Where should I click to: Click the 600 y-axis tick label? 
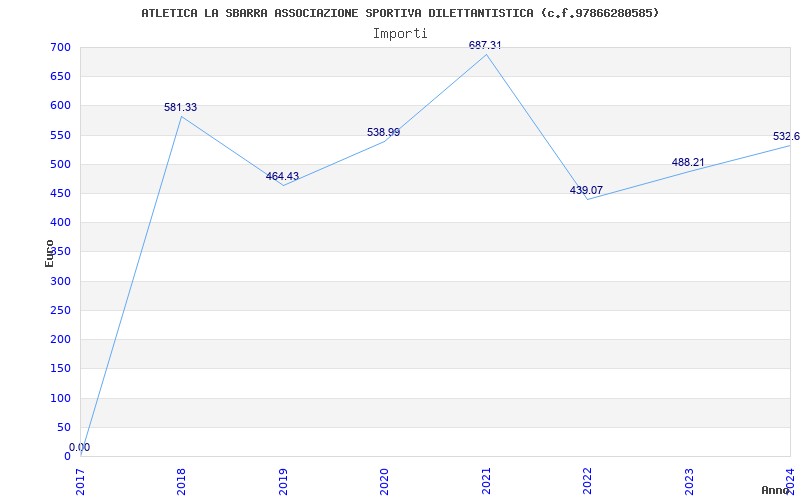pos(60,106)
